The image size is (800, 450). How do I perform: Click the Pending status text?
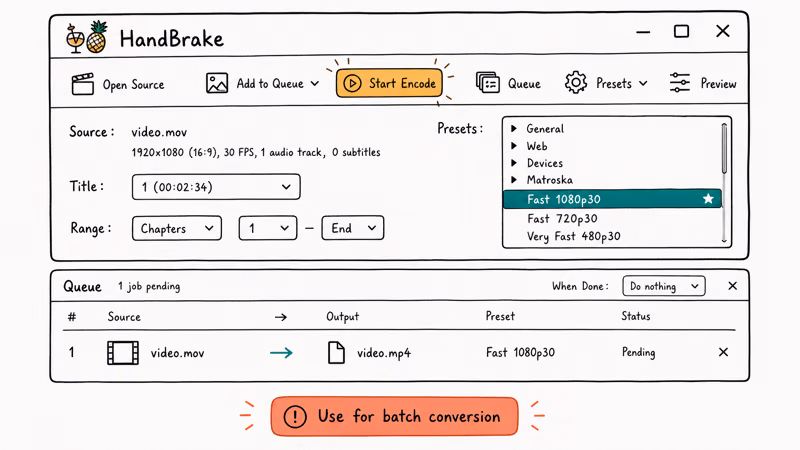tap(638, 353)
